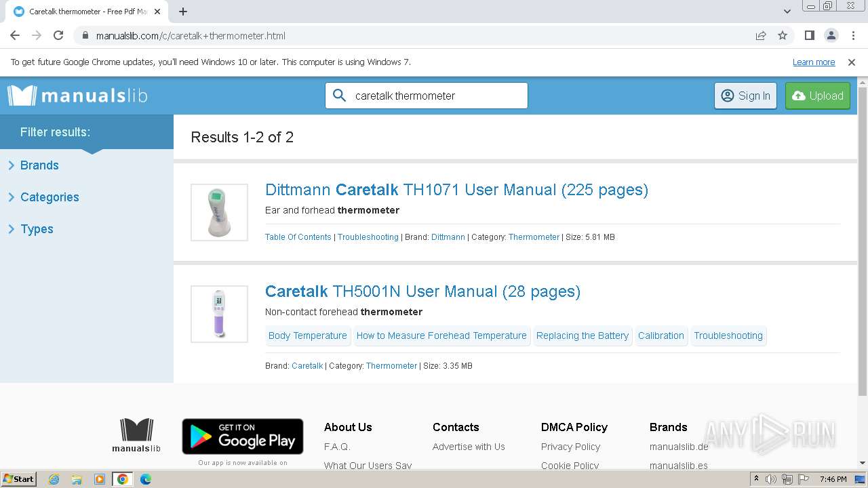
Task: Close the Caretalk thermometer tab
Action: coord(157,12)
